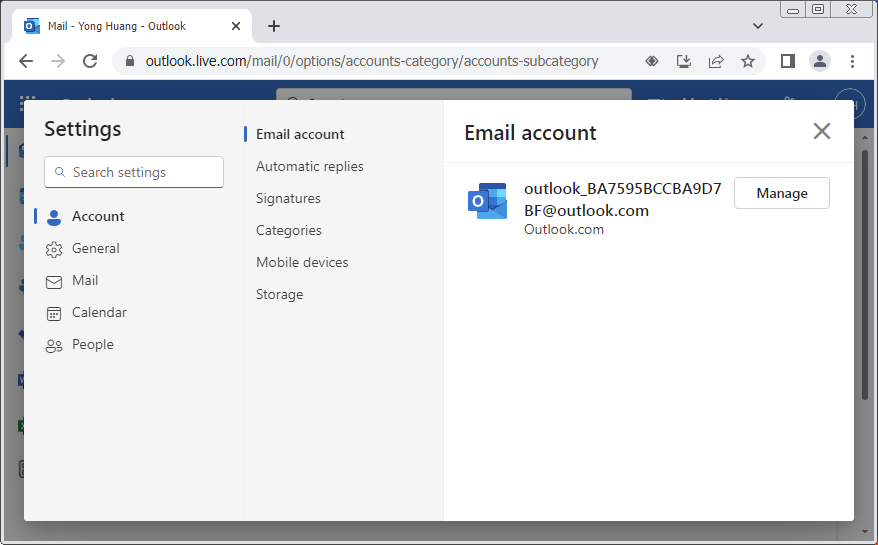Focus the Search settings field

tap(134, 172)
